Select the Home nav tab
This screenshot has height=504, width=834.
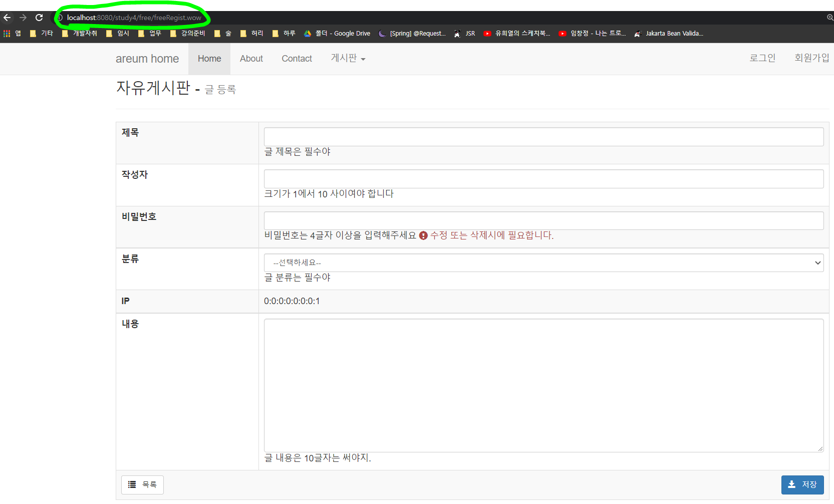pyautogui.click(x=209, y=59)
